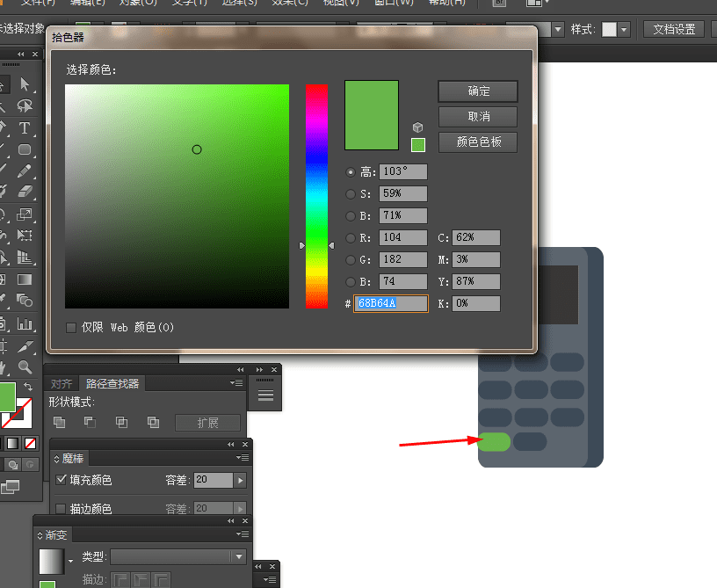Open Pathfinder panel options menu

pos(236,382)
